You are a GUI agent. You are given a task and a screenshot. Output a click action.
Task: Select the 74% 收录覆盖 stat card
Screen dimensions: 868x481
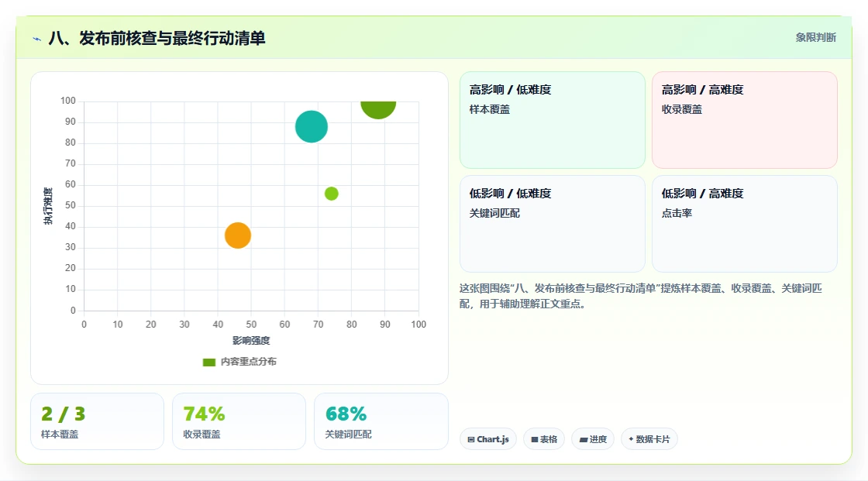pyautogui.click(x=239, y=421)
